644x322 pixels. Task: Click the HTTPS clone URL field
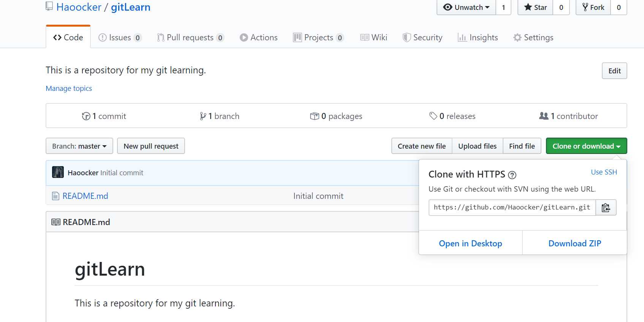pos(512,208)
